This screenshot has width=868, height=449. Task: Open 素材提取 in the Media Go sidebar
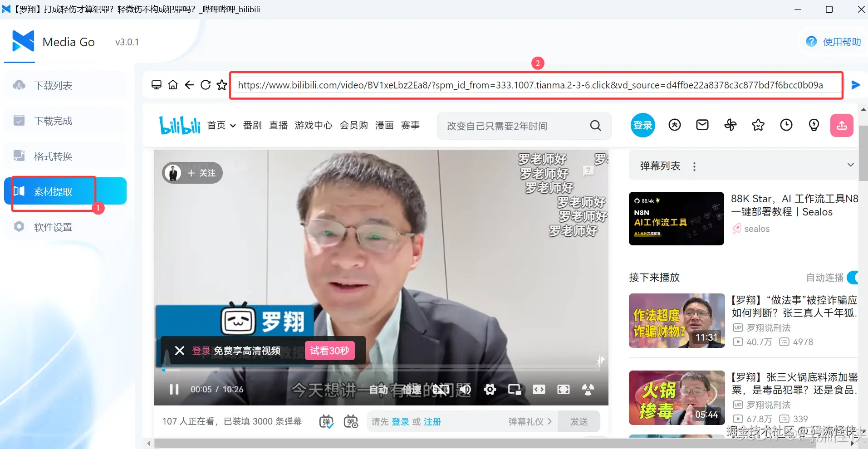(53, 191)
